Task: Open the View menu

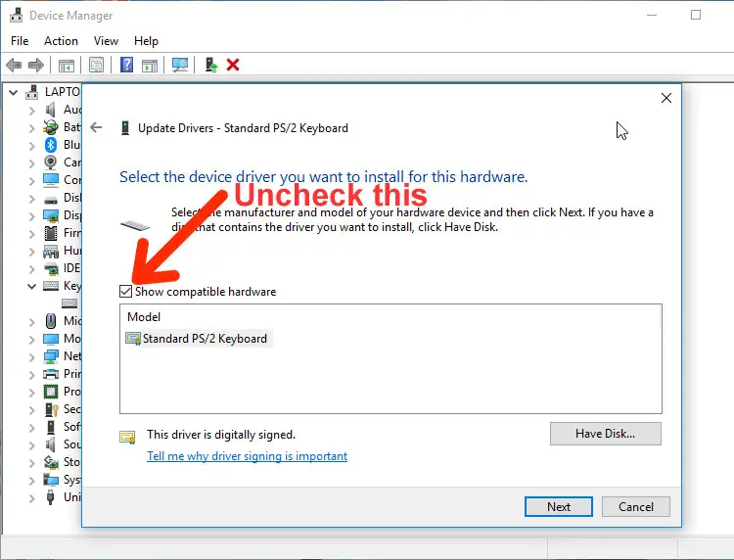Action: (106, 41)
